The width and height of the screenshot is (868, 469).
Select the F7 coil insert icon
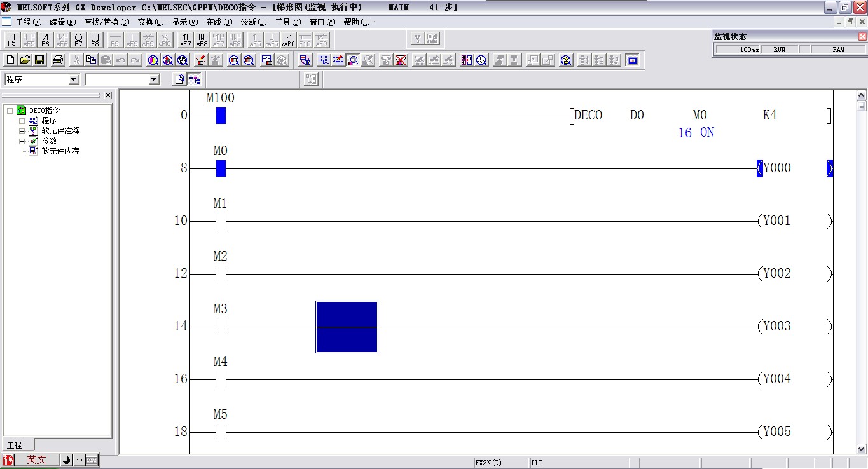coord(78,40)
